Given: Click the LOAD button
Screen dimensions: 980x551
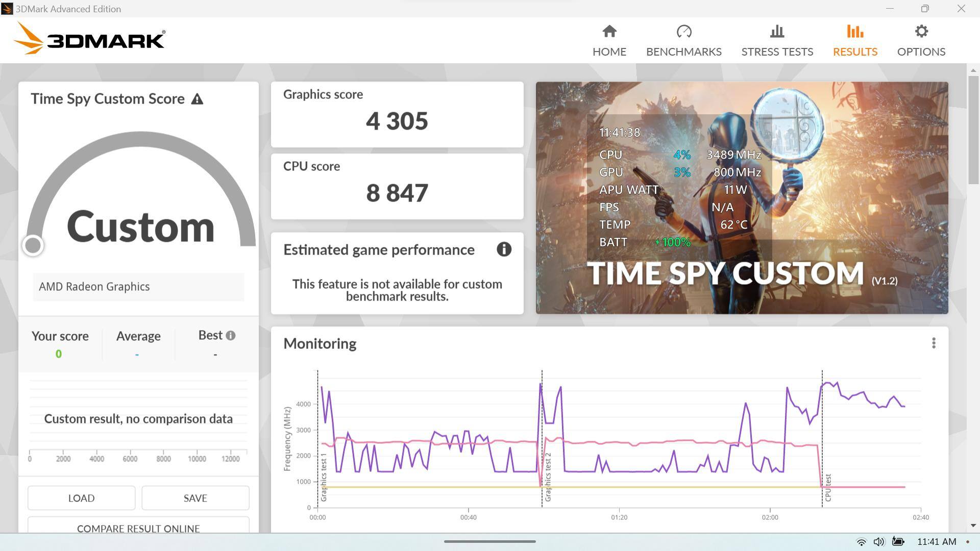Looking at the screenshot, I should (81, 498).
